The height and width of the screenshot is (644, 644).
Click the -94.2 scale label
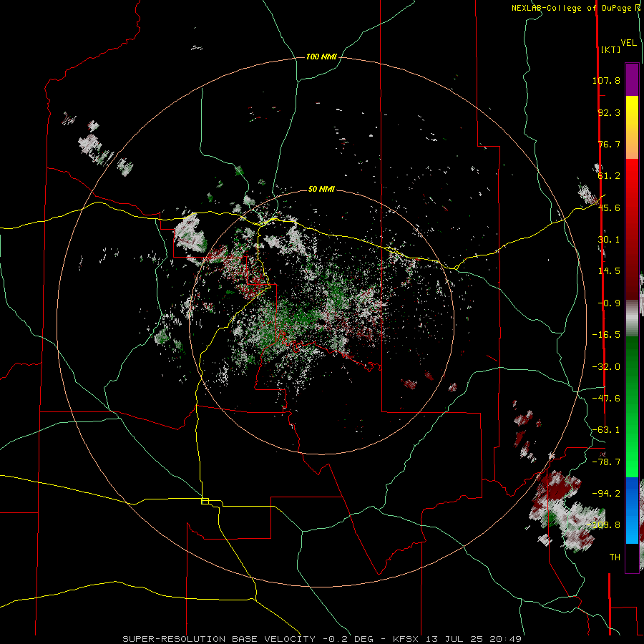pyautogui.click(x=606, y=494)
